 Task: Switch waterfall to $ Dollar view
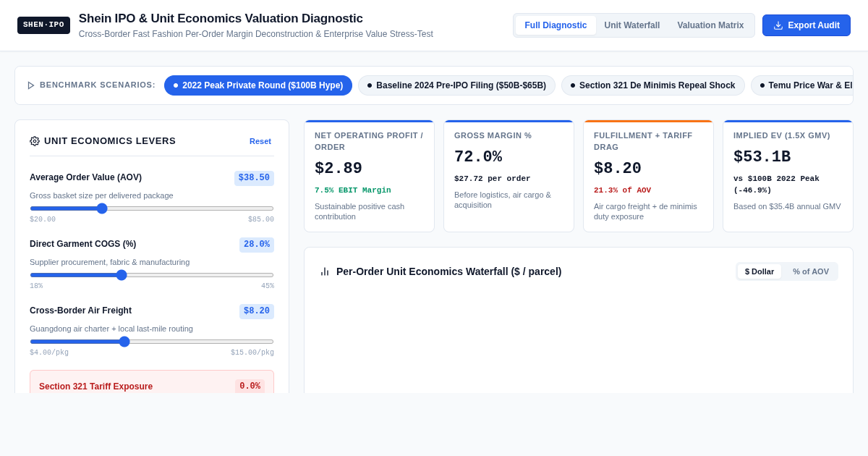[x=759, y=271]
